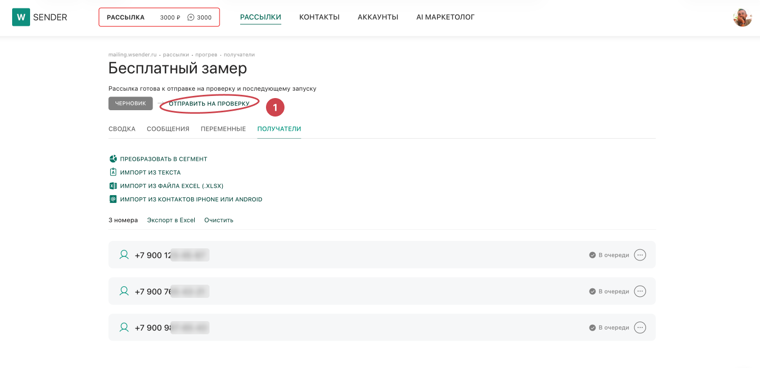Click the green W Sender logo icon
This screenshot has height=368, width=760.
21,17
